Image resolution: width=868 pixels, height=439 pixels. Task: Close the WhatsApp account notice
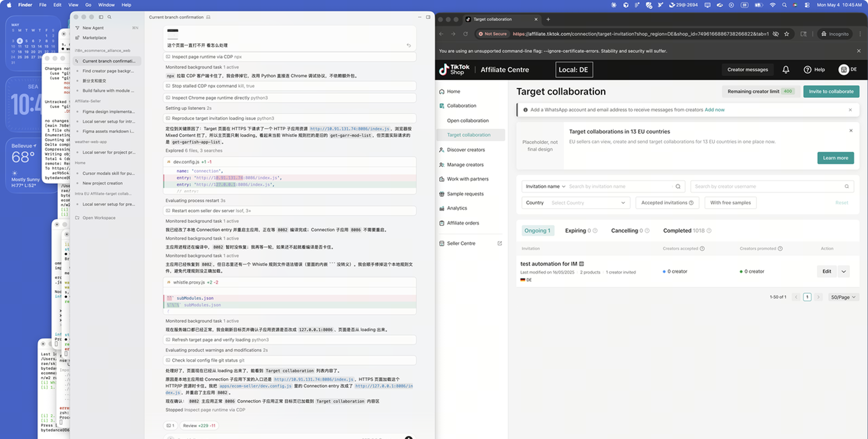click(x=850, y=110)
